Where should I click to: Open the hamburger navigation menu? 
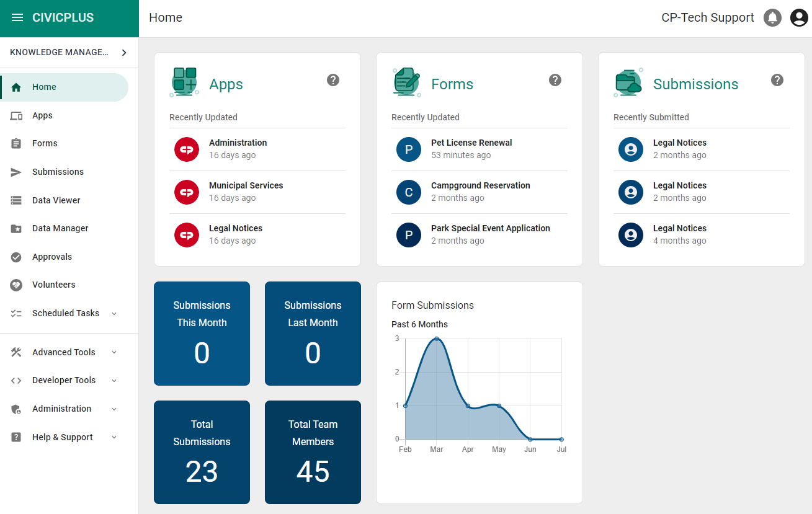[x=17, y=18]
